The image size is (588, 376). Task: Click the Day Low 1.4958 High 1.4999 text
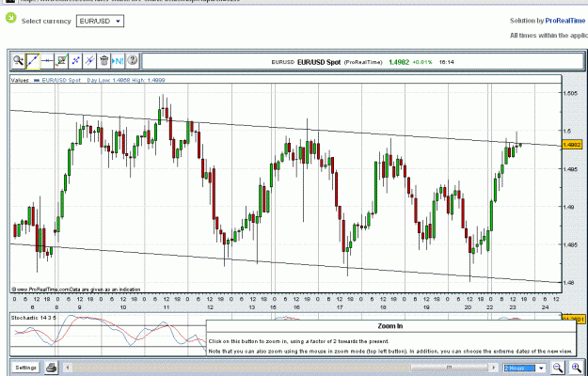pos(126,80)
